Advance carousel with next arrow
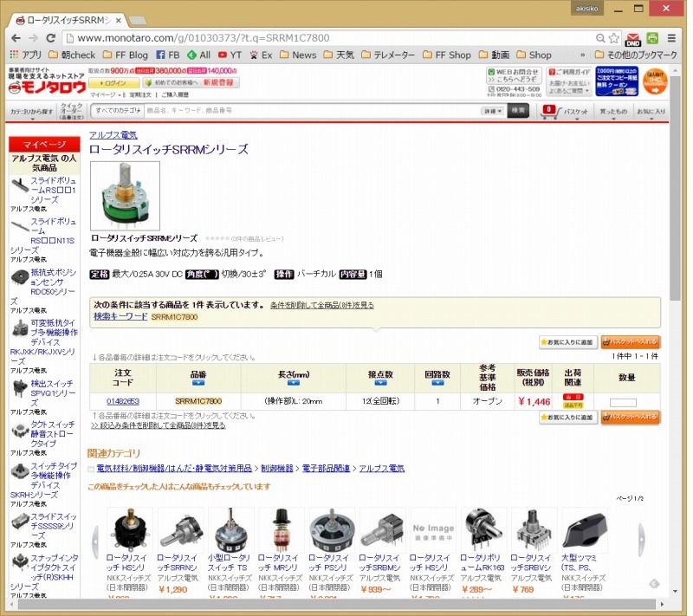The image size is (693, 616). click(x=642, y=539)
